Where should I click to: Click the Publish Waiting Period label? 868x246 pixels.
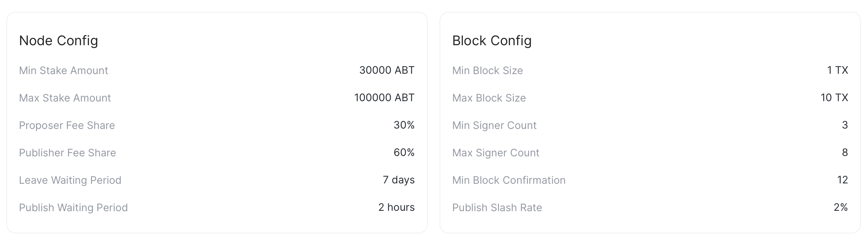pyautogui.click(x=73, y=207)
